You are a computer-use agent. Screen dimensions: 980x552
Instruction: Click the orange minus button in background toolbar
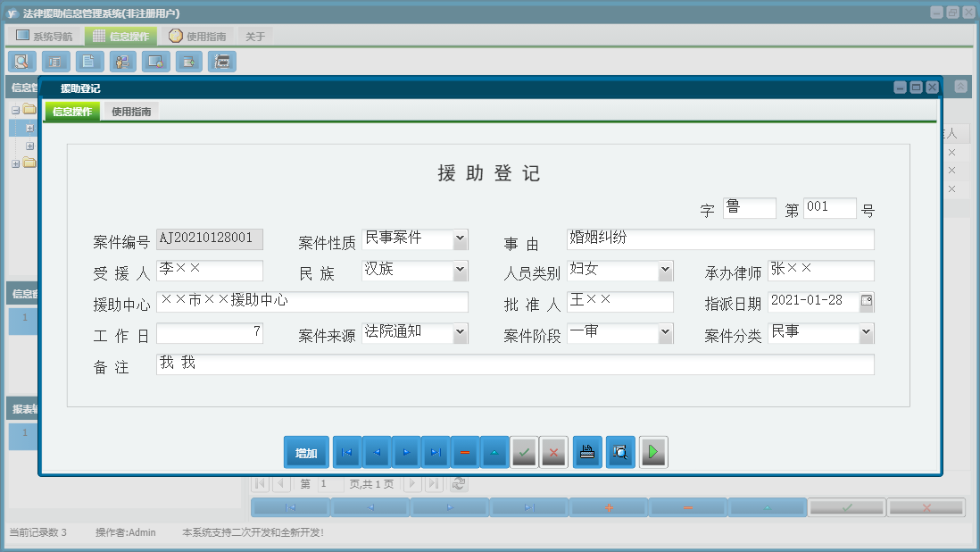pyautogui.click(x=688, y=507)
